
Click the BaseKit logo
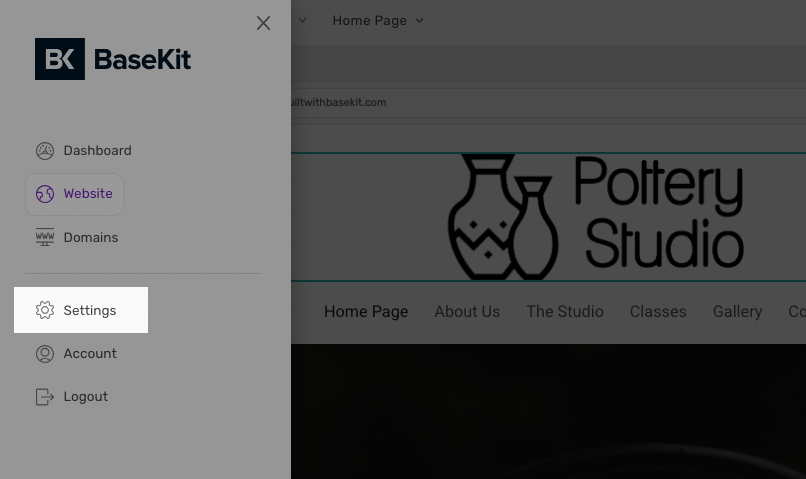click(113, 59)
